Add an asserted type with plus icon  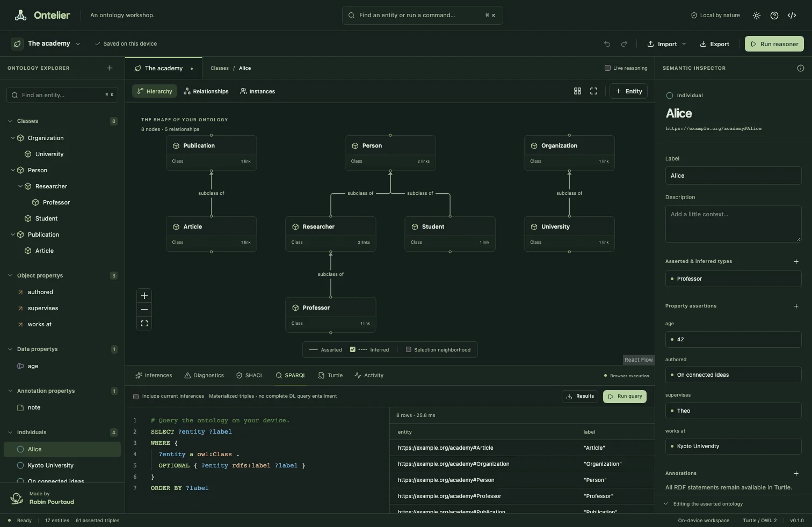click(x=796, y=261)
